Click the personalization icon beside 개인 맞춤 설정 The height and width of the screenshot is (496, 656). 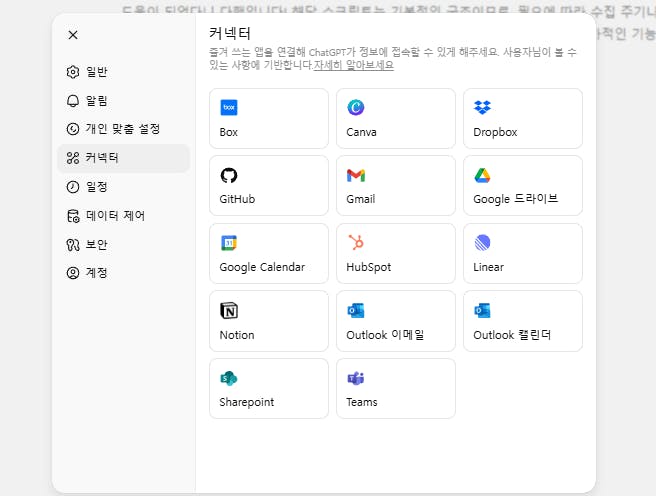coord(73,129)
